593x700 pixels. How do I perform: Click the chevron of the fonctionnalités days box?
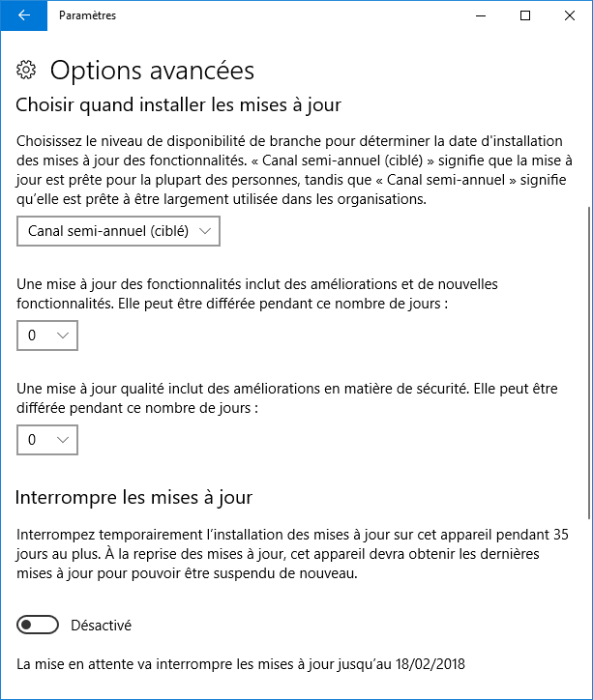click(x=63, y=335)
